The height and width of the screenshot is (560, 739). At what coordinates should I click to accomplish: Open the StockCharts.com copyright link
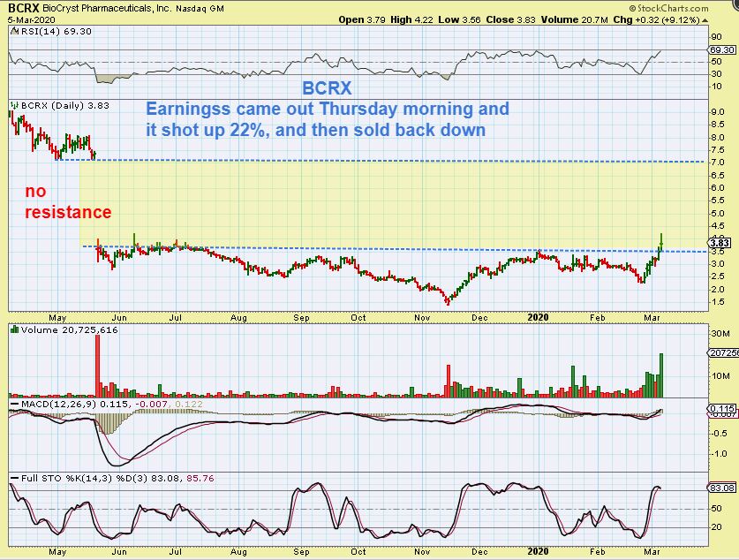coord(668,8)
